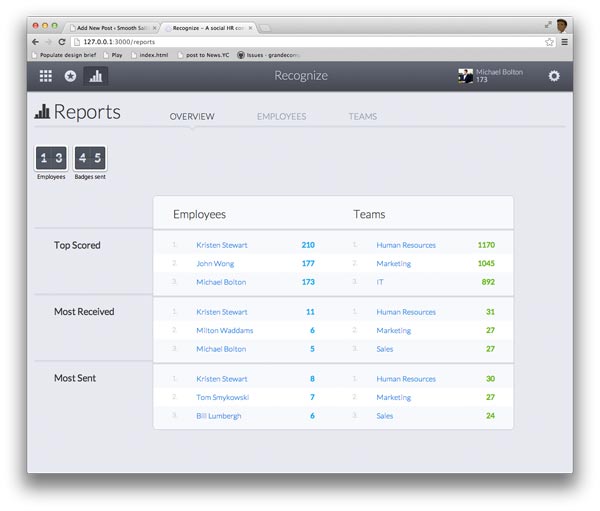
Task: Open Marketing team in Most Received
Action: [x=393, y=330]
